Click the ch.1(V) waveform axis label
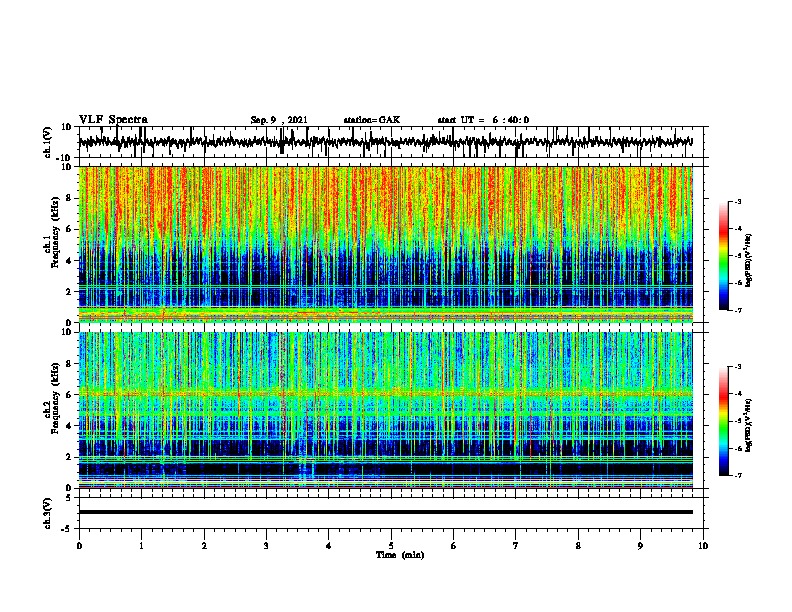 coord(48,142)
